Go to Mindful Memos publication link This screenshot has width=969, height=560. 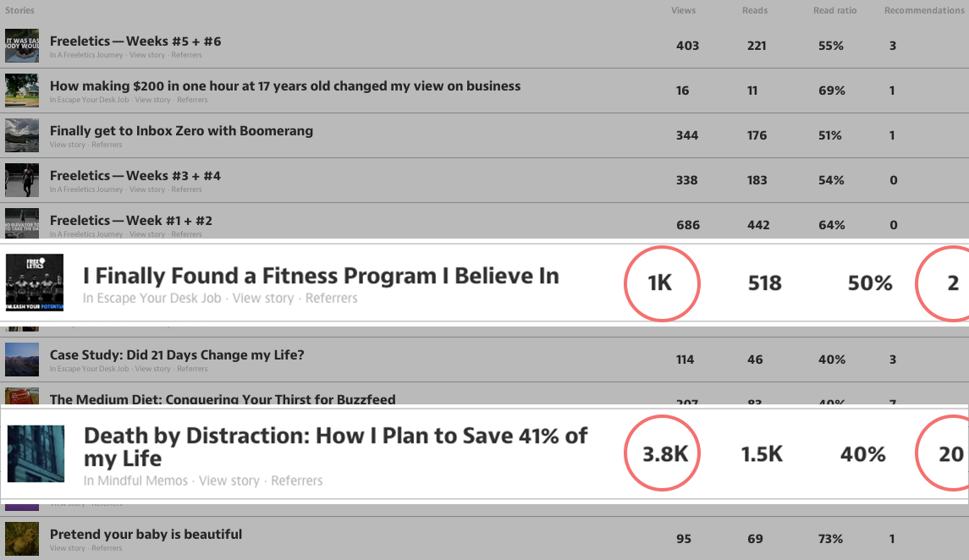coord(135,480)
